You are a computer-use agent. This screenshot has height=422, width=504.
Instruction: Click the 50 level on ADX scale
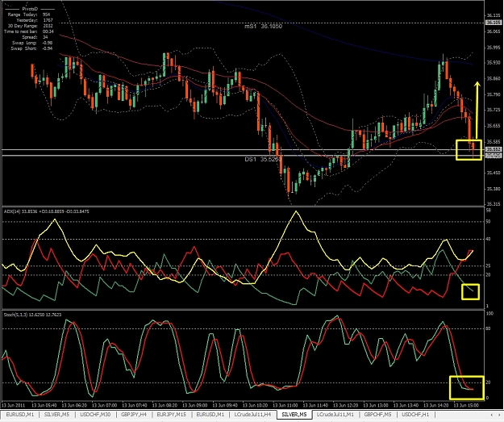point(488,221)
